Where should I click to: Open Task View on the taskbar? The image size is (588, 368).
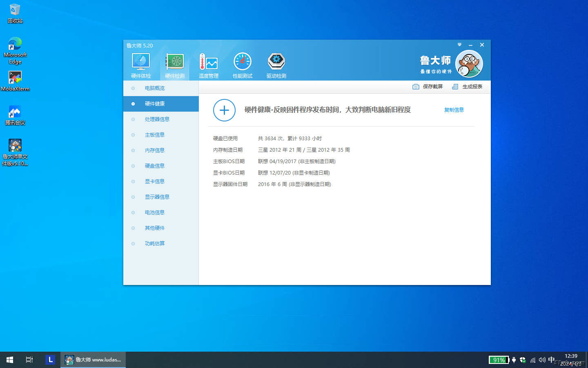pyautogui.click(x=29, y=360)
